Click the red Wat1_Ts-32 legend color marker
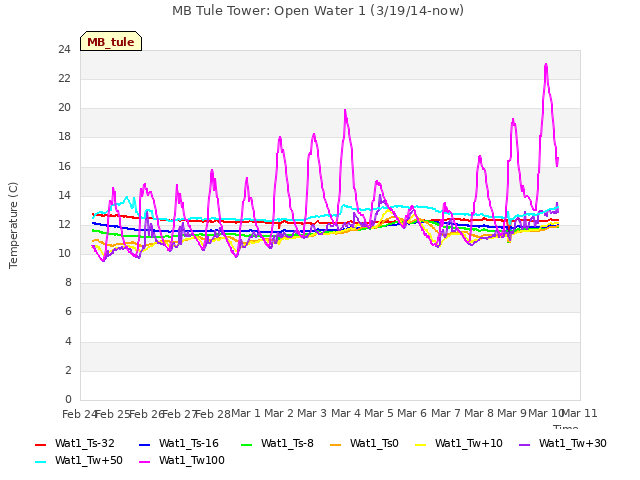640x480 pixels. [x=40, y=444]
